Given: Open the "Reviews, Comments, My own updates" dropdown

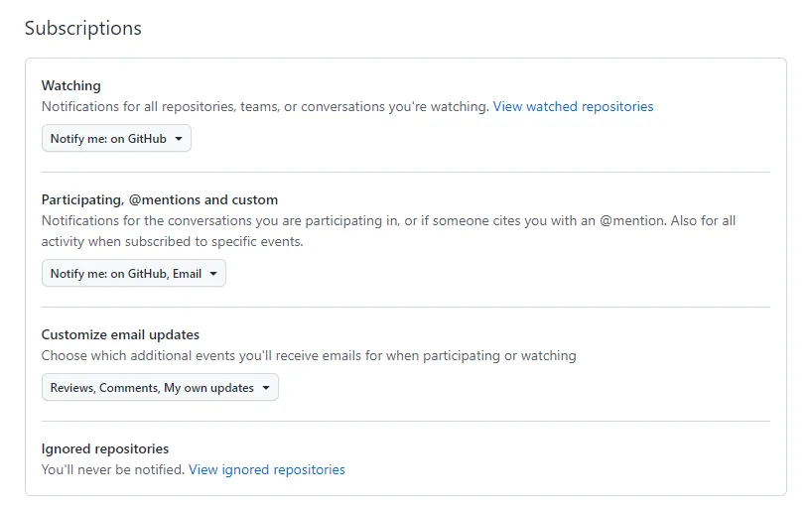Looking at the screenshot, I should (x=159, y=388).
